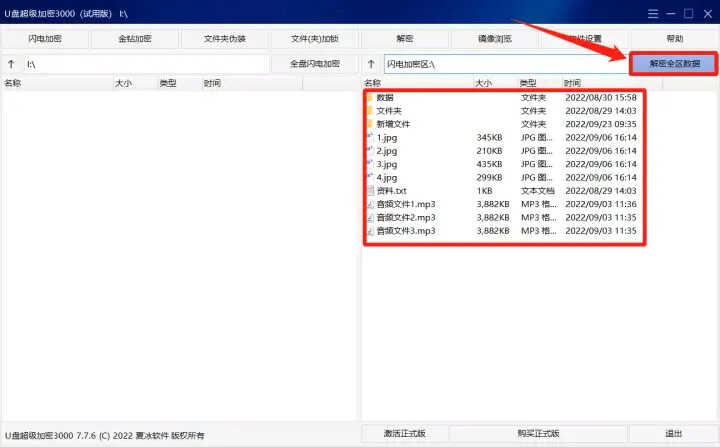Screen dimensions: 720x447
Task: Click the 210KB size cell
Action: coord(489,151)
